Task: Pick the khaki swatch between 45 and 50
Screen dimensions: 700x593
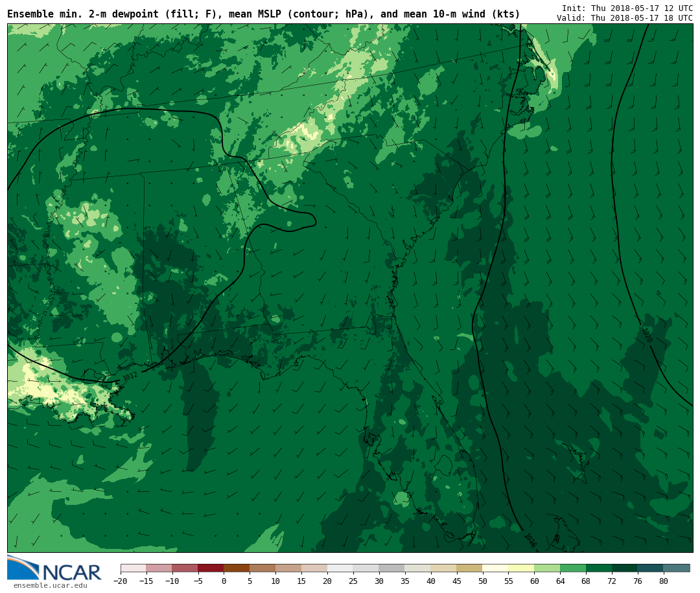Action: pos(469,568)
